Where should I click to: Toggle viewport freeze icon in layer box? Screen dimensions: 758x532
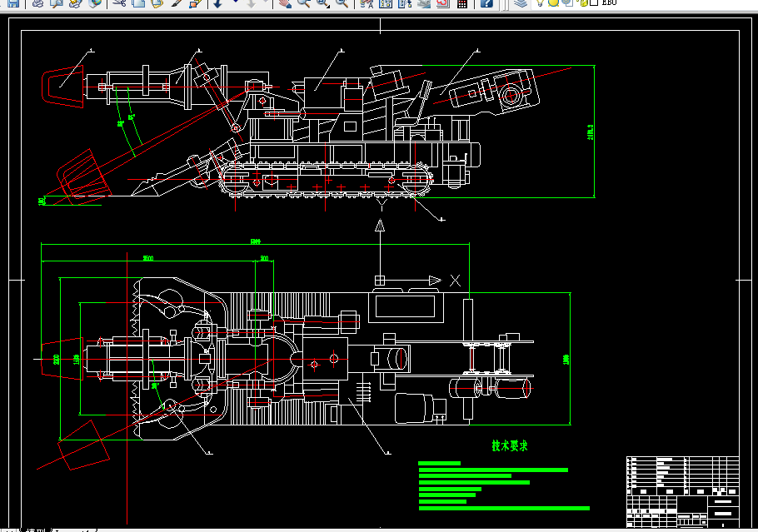point(567,2)
